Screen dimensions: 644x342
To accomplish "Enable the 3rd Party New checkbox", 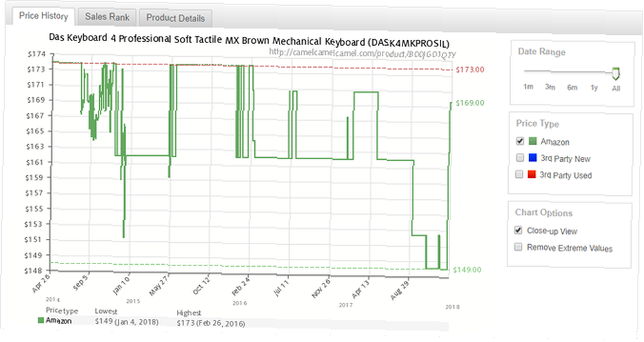I will click(520, 158).
